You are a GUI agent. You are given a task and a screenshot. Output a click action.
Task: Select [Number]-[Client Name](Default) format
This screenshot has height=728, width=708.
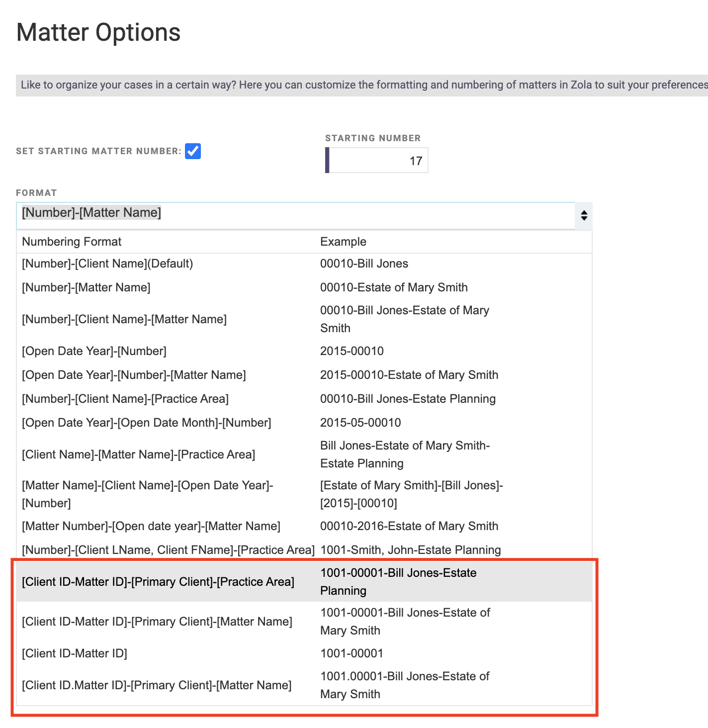[x=304, y=264]
